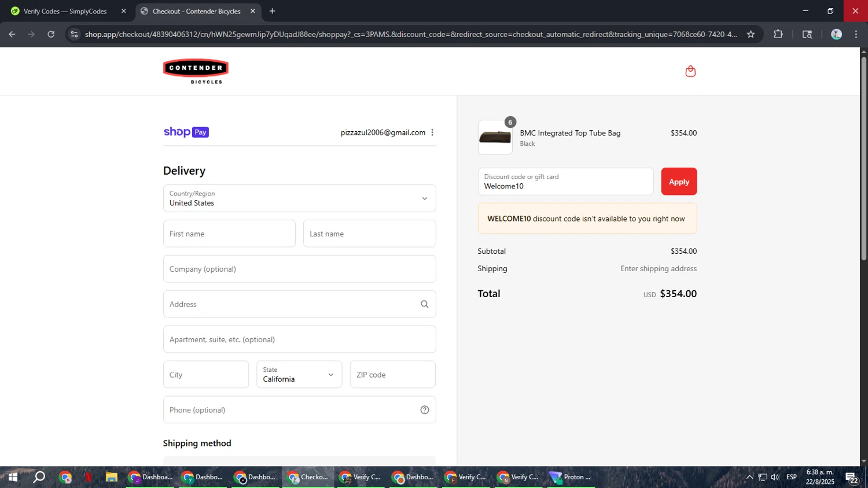
Task: Click the Shipping method heading
Action: coord(197,443)
